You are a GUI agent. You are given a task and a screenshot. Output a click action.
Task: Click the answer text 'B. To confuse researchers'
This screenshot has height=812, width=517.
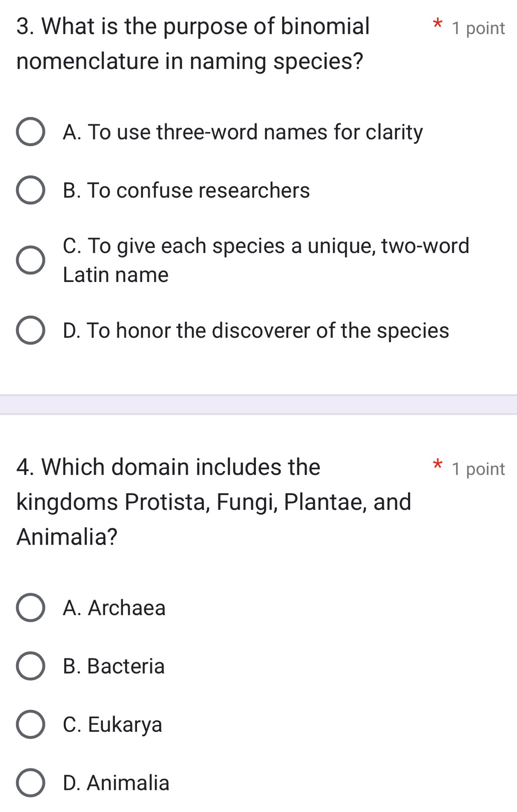(186, 190)
